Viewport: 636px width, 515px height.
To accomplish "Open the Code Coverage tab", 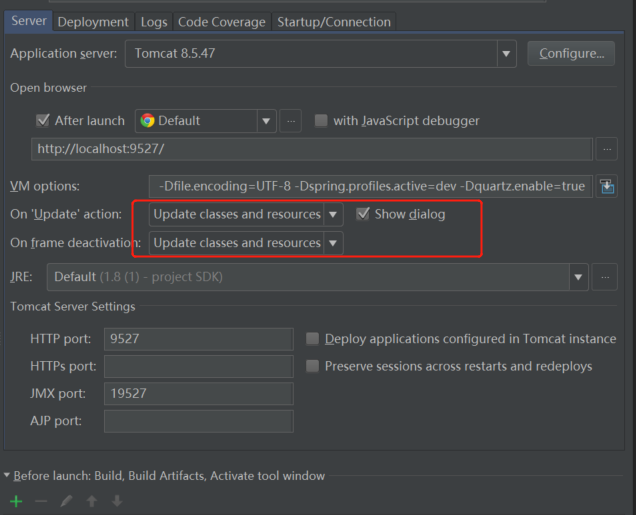I will pyautogui.click(x=221, y=22).
